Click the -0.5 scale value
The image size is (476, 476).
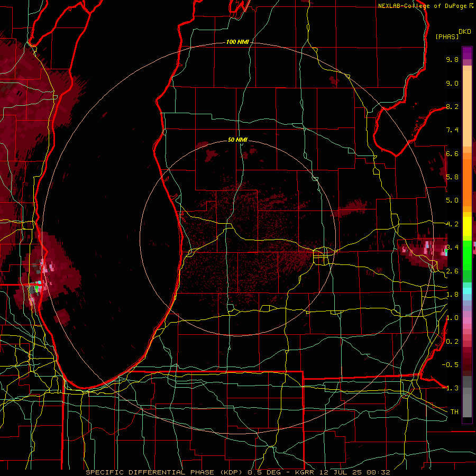tap(450, 365)
